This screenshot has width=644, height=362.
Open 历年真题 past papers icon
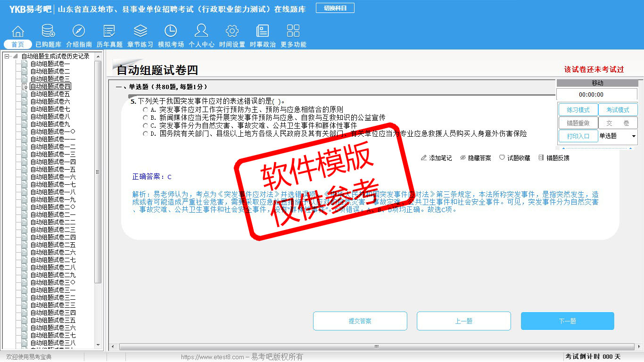coord(109,32)
